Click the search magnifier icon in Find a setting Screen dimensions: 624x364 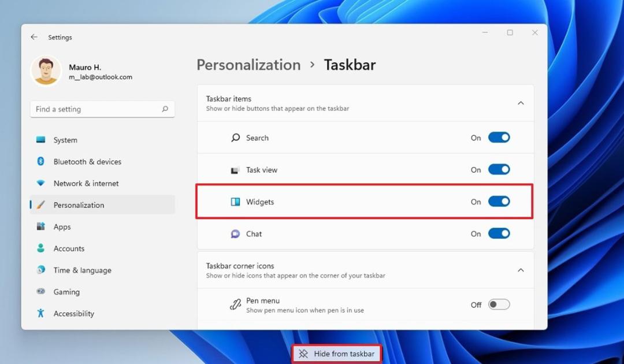[165, 109]
